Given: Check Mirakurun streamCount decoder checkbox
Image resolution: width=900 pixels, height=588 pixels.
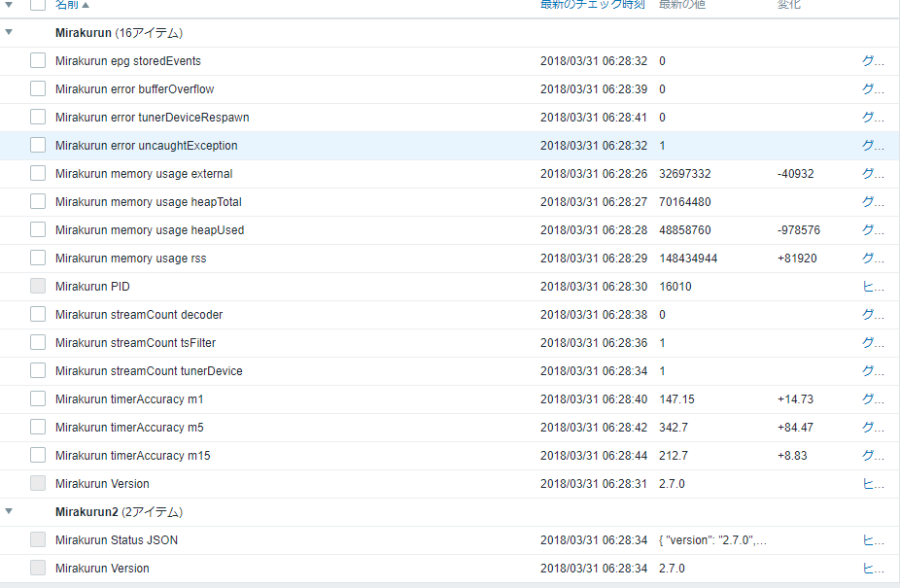Looking at the screenshot, I should point(38,314).
